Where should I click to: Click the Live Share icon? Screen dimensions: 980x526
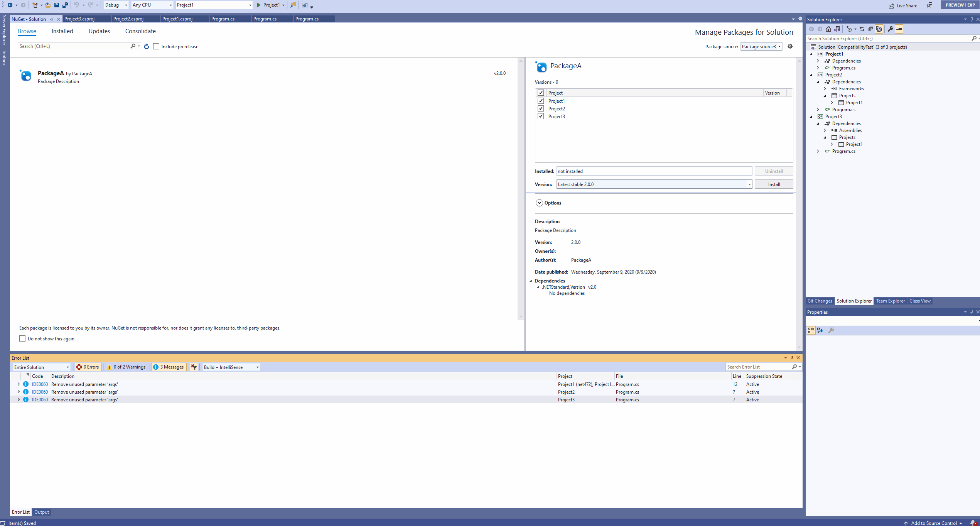[892, 5]
